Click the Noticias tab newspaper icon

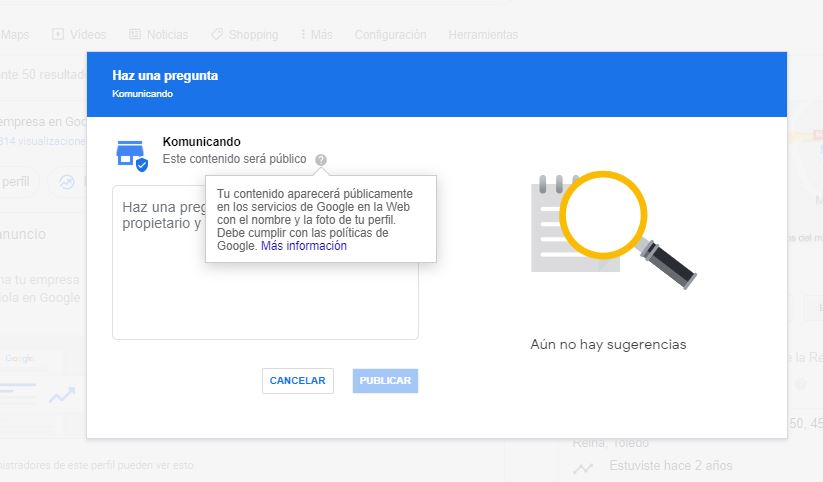click(135, 34)
